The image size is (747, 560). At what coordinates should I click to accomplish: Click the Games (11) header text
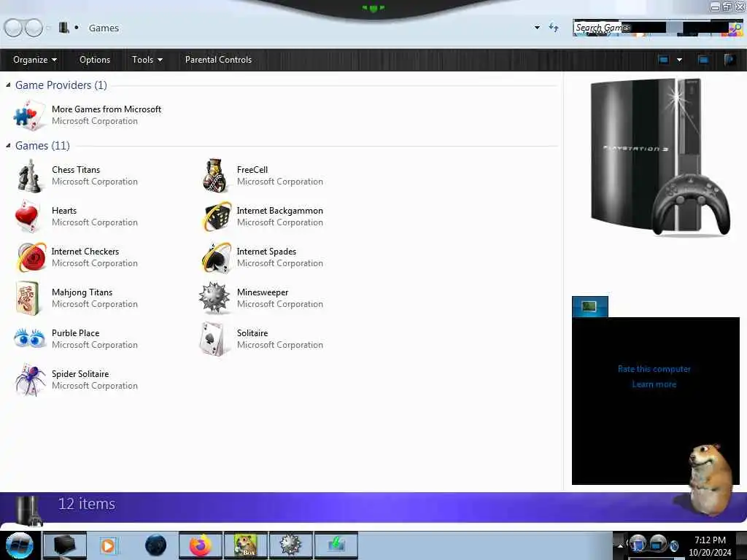coord(42,146)
